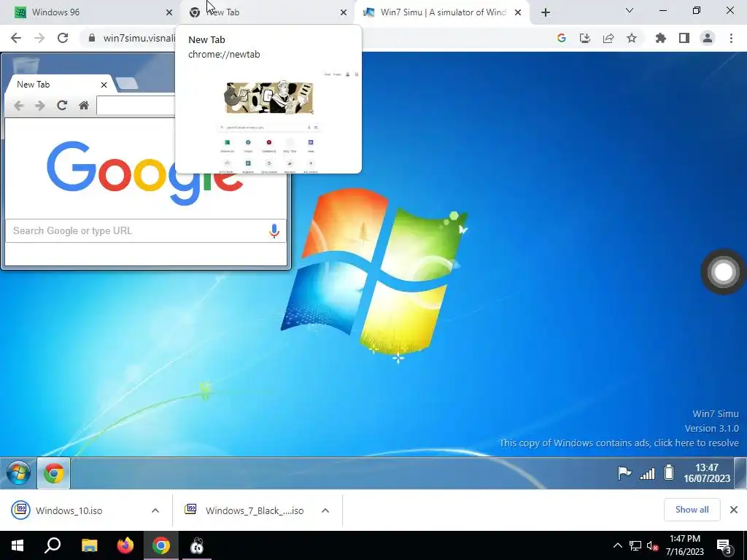Screen dimensions: 747x560
Task: Click the floating assistive touch circle button
Action: click(723, 272)
